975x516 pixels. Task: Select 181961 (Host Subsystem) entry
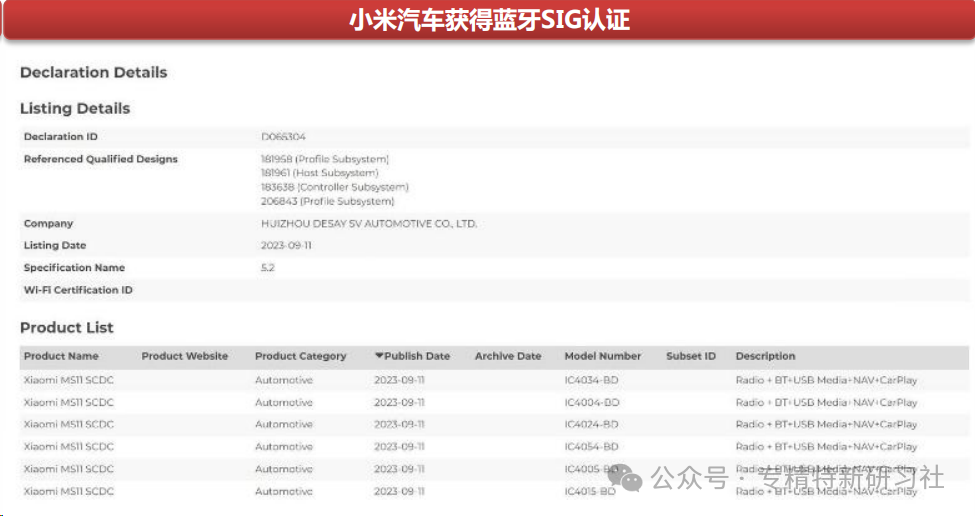click(320, 173)
